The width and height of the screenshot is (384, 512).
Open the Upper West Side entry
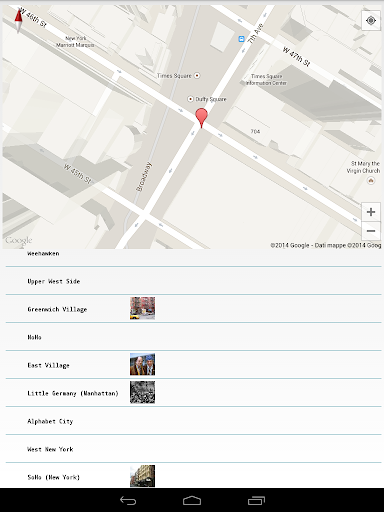193,281
